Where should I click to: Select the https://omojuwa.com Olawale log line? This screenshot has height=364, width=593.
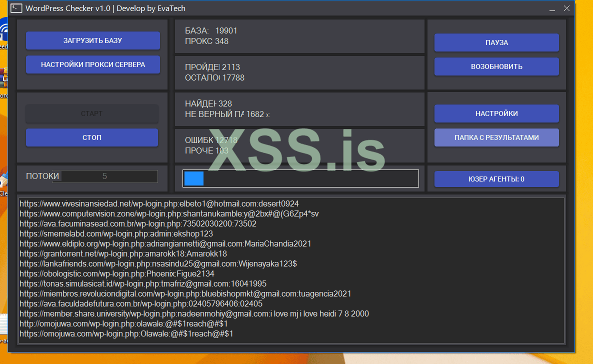[126, 333]
